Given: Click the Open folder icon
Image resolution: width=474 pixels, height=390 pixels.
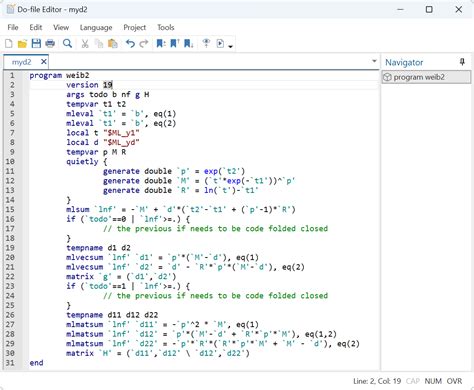Looking at the screenshot, I should pos(22,43).
